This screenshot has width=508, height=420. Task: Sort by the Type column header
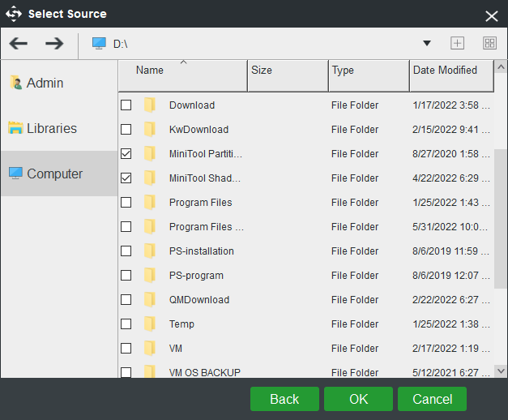[369, 71]
